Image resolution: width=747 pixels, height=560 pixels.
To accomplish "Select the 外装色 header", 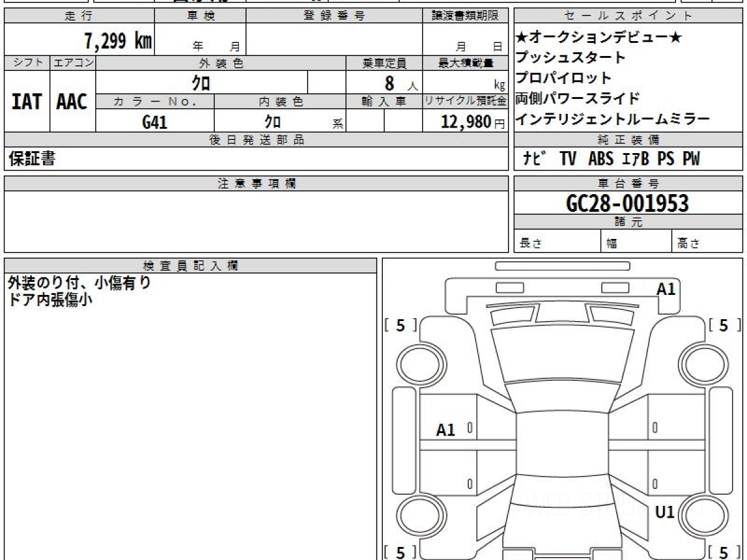I will pyautogui.click(x=221, y=63).
